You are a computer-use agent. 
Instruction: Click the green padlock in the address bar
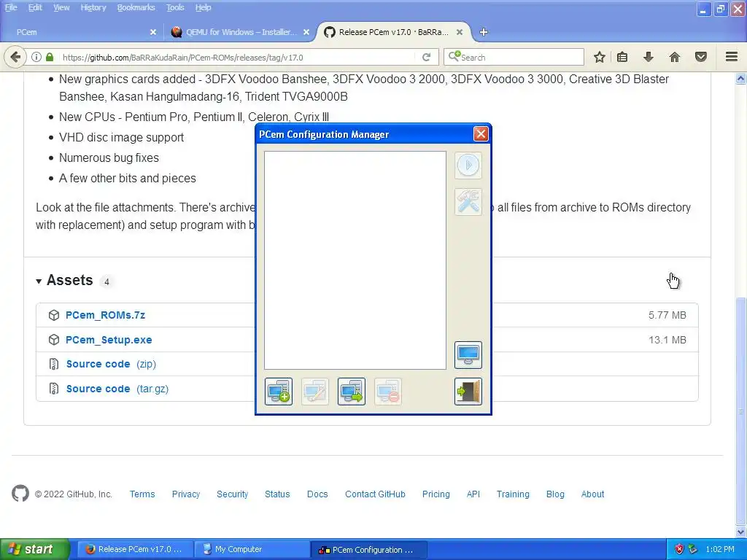[x=50, y=57]
